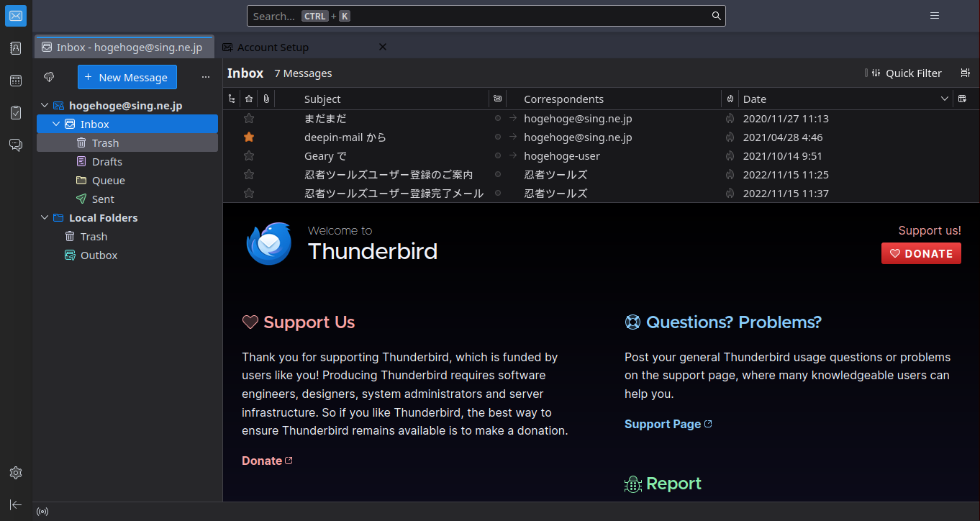Viewport: 980px width, 521px height.
Task: Compose with New Message button
Action: (x=127, y=77)
